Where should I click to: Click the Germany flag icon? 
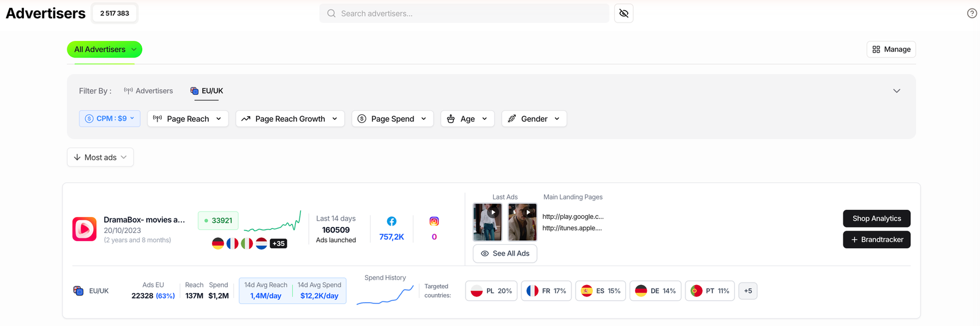pyautogui.click(x=218, y=243)
